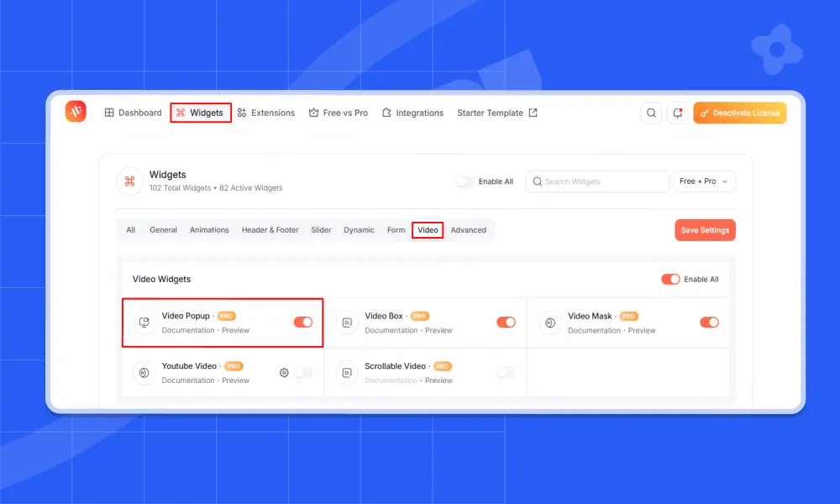Open the Dashboard nav item
840x504 pixels.
133,113
